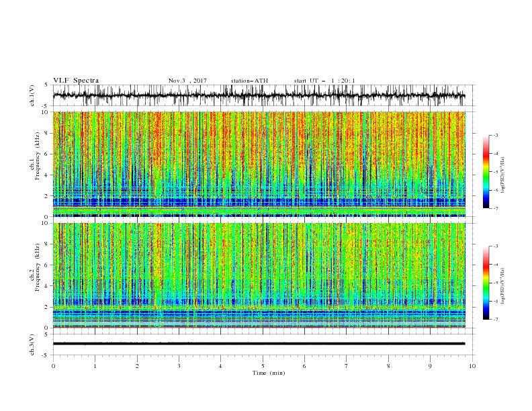Click the ch.1 spectrogram color bar

486,172
